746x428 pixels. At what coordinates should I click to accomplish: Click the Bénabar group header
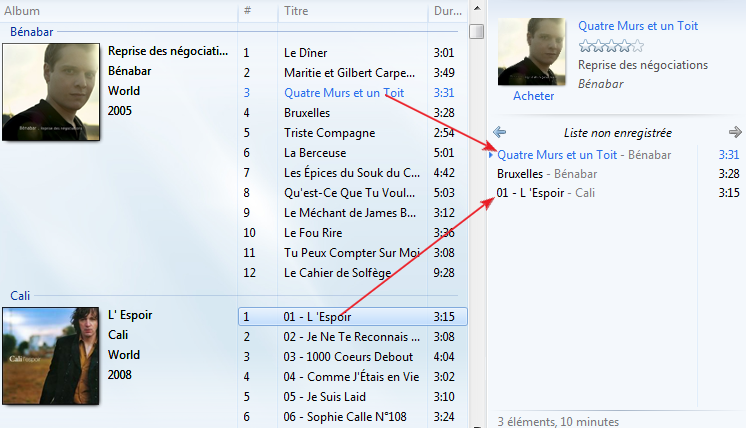[x=31, y=32]
